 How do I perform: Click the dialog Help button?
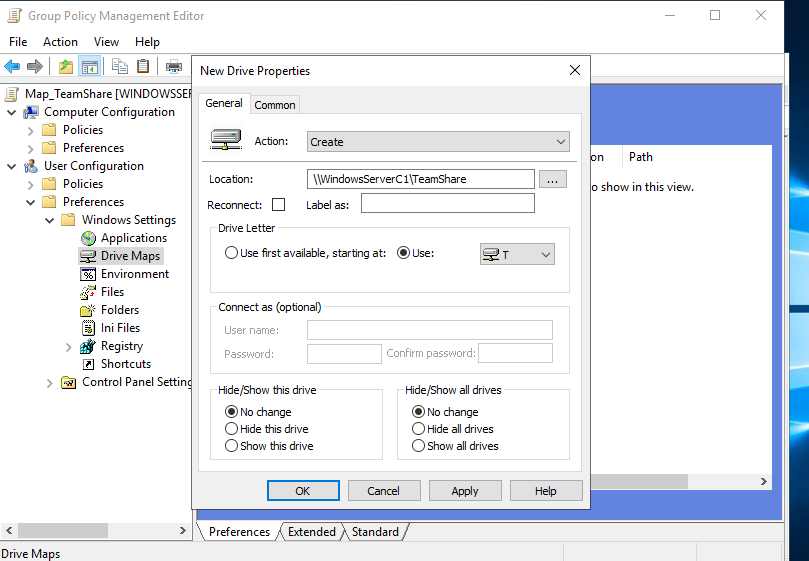coord(546,491)
